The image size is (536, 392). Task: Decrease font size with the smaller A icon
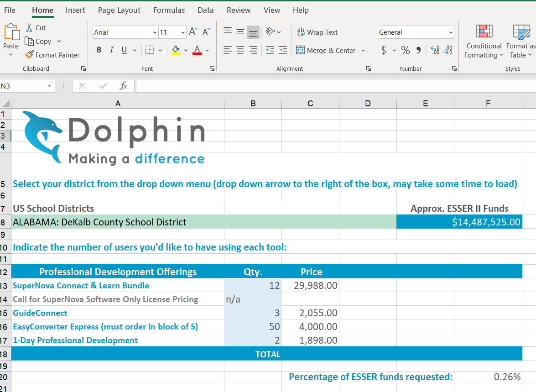click(206, 32)
